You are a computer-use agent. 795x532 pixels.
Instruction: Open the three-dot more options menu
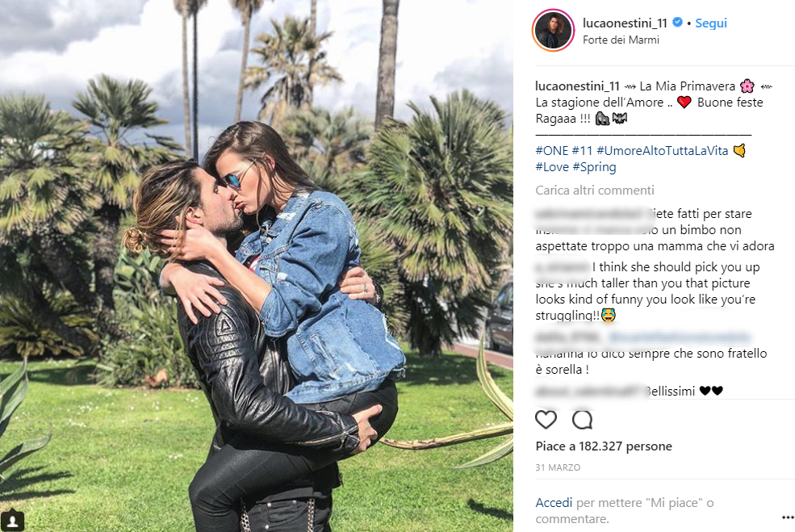coord(788,517)
